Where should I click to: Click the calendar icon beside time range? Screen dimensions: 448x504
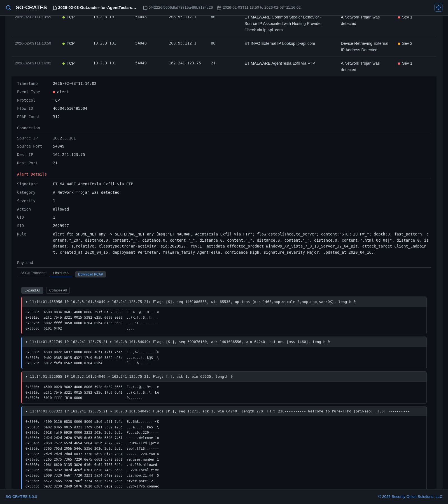219,8
